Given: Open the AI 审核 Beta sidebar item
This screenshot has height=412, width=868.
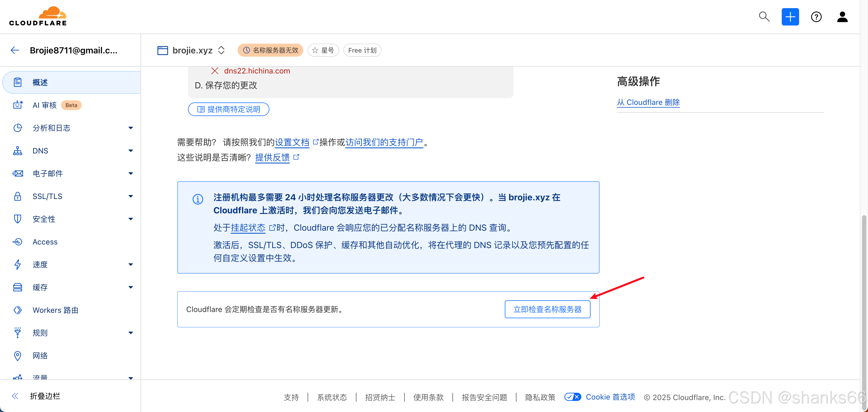Looking at the screenshot, I should (45, 105).
